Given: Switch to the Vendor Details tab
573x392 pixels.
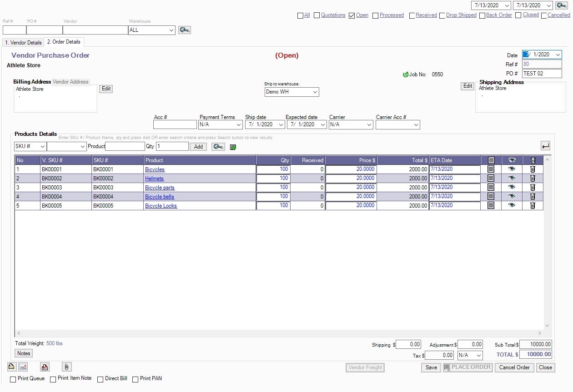Looking at the screenshot, I should [x=23, y=43].
